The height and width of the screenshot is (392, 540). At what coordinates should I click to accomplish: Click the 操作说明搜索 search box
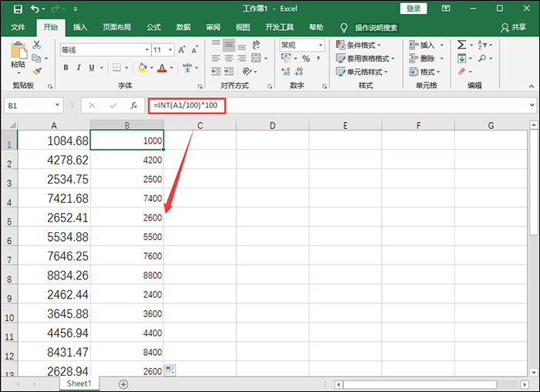click(376, 28)
